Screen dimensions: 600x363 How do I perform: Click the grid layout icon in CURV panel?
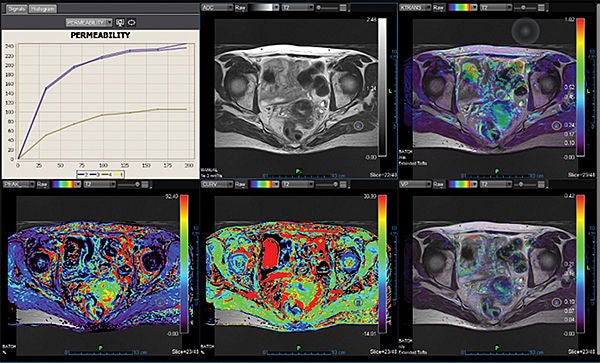point(343,184)
